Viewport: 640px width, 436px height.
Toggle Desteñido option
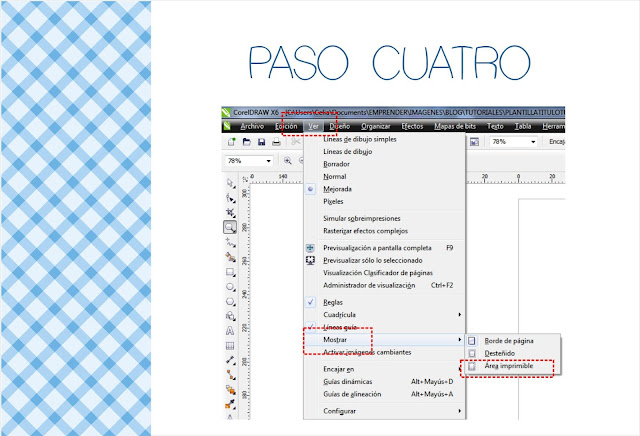click(x=500, y=353)
